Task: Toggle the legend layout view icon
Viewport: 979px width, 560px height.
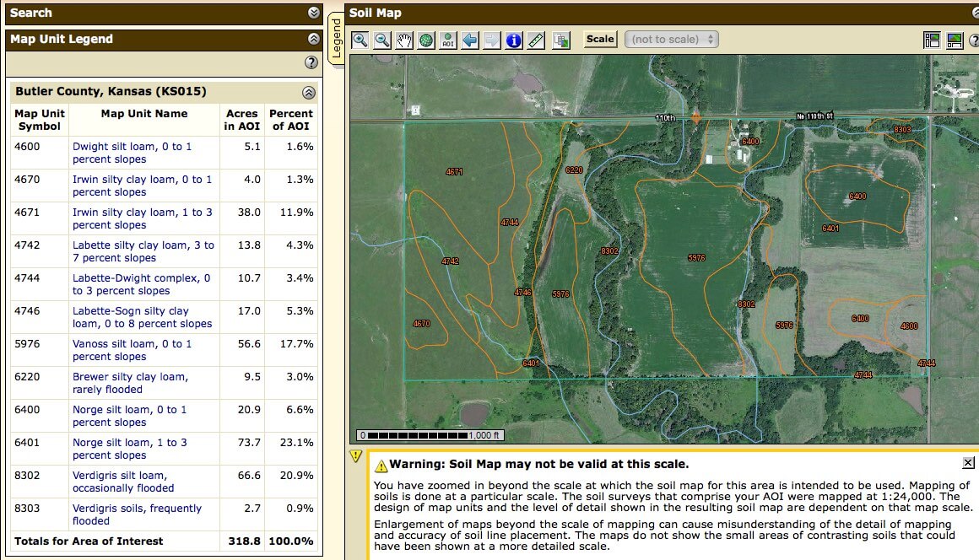Action: click(932, 40)
